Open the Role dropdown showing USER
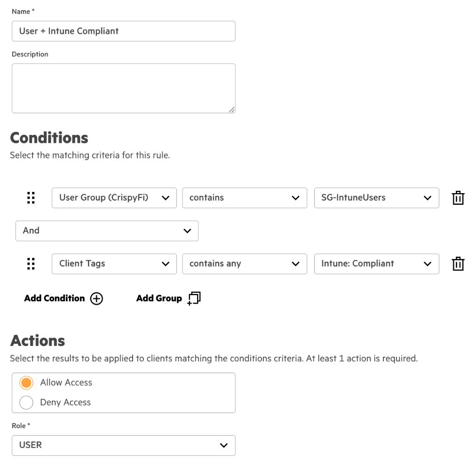The image size is (476, 469). pos(123,445)
